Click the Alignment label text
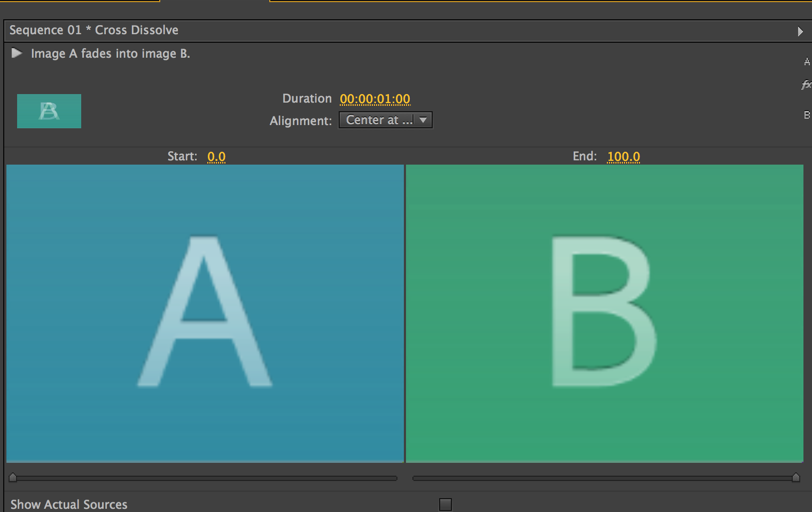Screen dimensions: 812x512 (300, 121)
